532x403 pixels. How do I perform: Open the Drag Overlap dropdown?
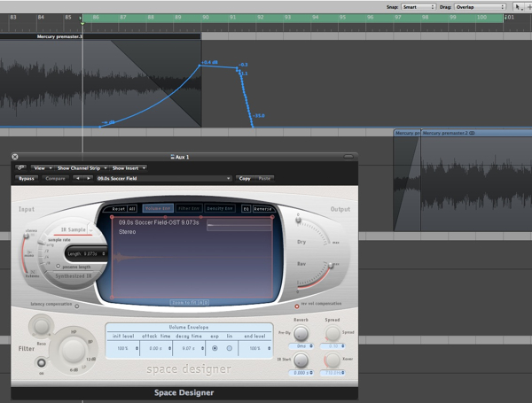point(480,7)
